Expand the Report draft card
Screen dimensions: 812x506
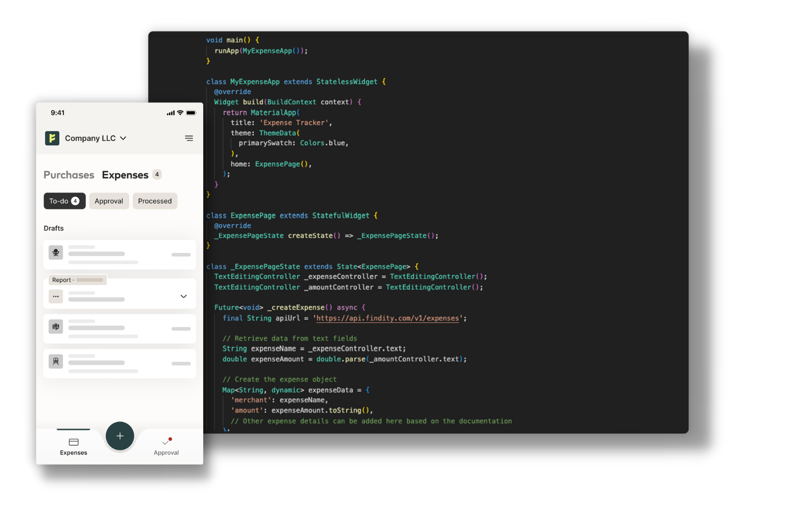click(x=183, y=297)
